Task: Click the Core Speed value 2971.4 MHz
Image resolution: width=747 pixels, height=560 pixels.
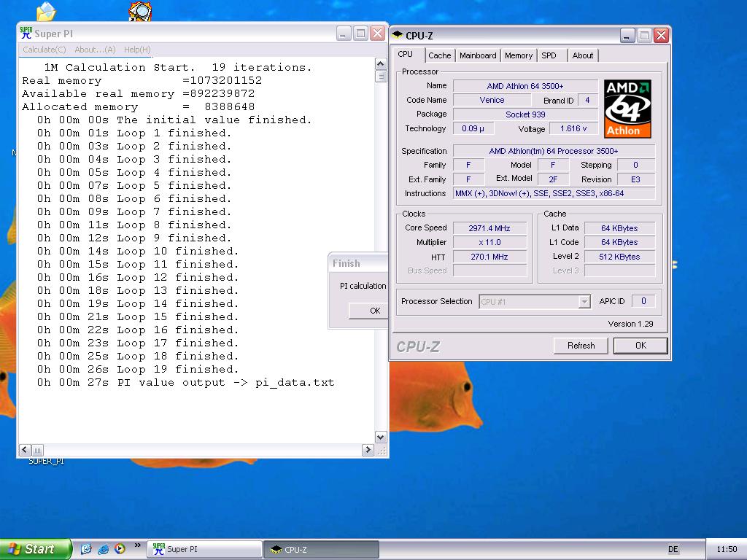Action: click(x=489, y=228)
